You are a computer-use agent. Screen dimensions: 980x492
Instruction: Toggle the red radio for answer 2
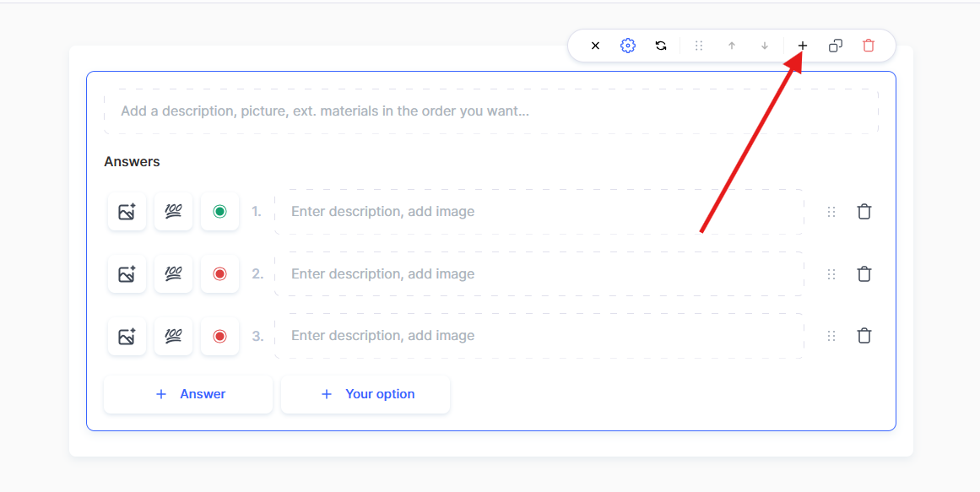tap(219, 273)
